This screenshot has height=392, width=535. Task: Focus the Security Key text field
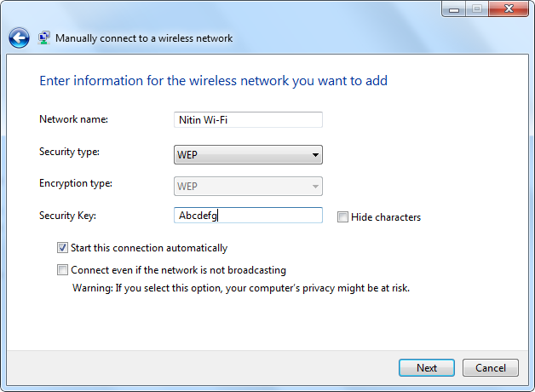pos(247,216)
